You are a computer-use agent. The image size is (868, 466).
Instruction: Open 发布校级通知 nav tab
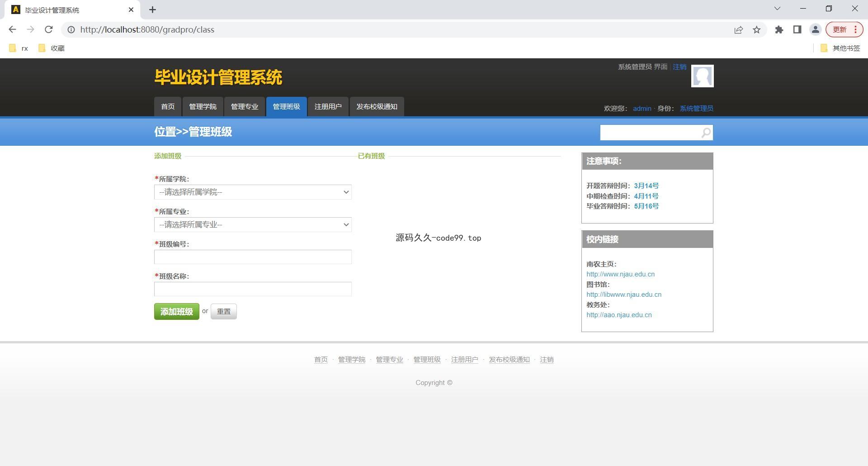[x=377, y=107]
